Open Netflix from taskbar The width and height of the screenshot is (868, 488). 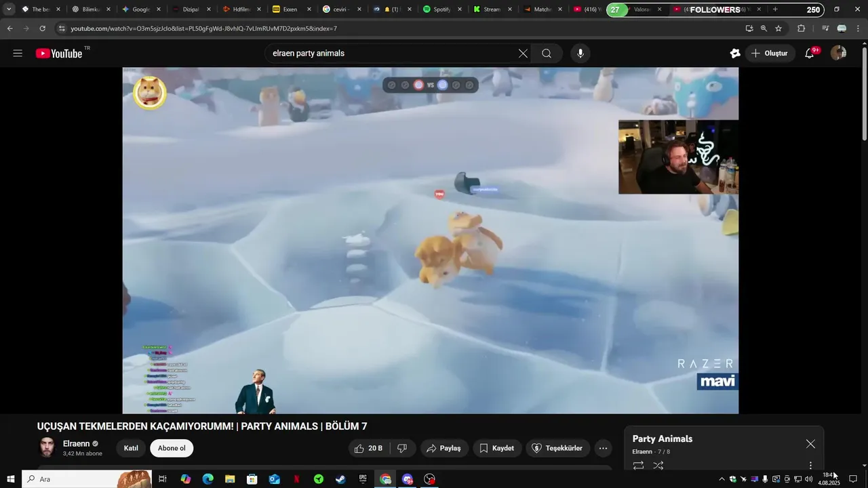(296, 479)
